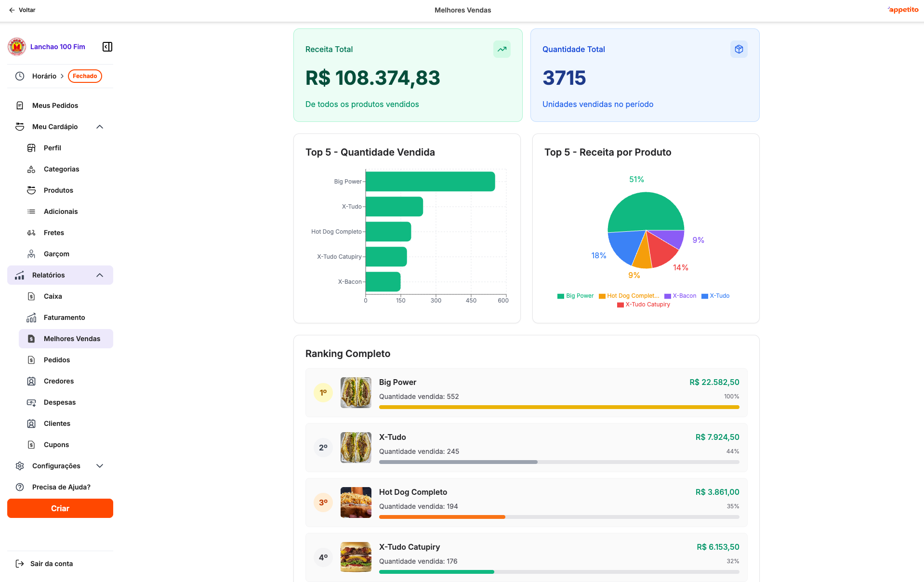Click the trending-up icon in Receita Total card

tap(502, 49)
